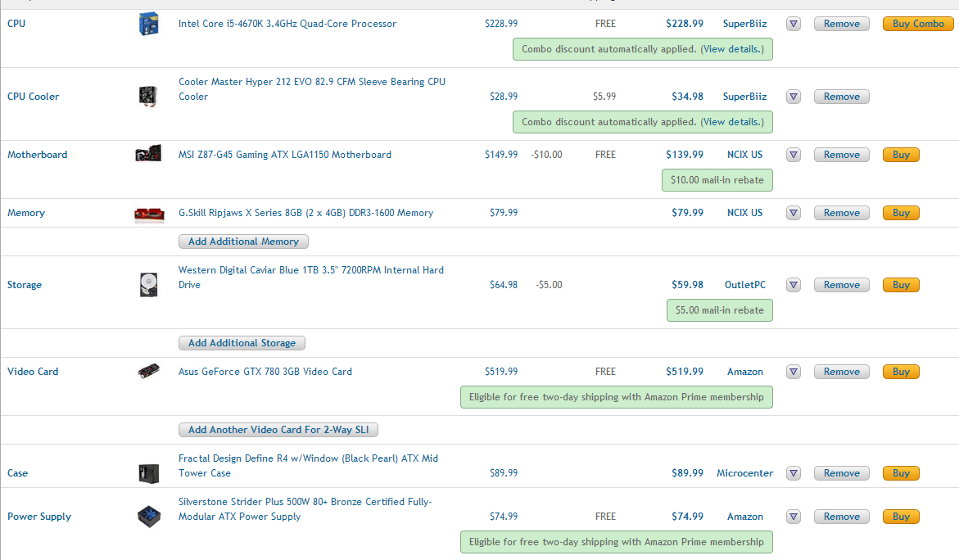
Task: Expand the merchant dropdown for CPU Cooler
Action: point(794,97)
